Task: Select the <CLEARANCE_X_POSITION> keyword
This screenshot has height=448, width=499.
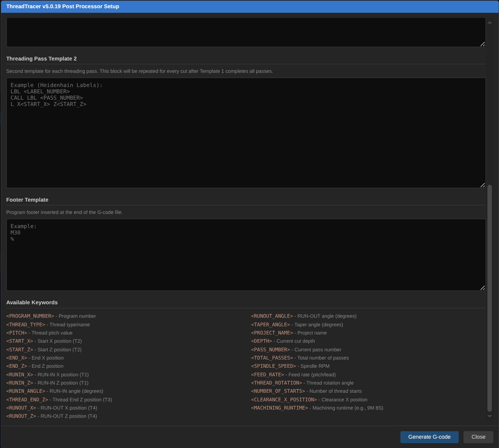Action: click(284, 400)
